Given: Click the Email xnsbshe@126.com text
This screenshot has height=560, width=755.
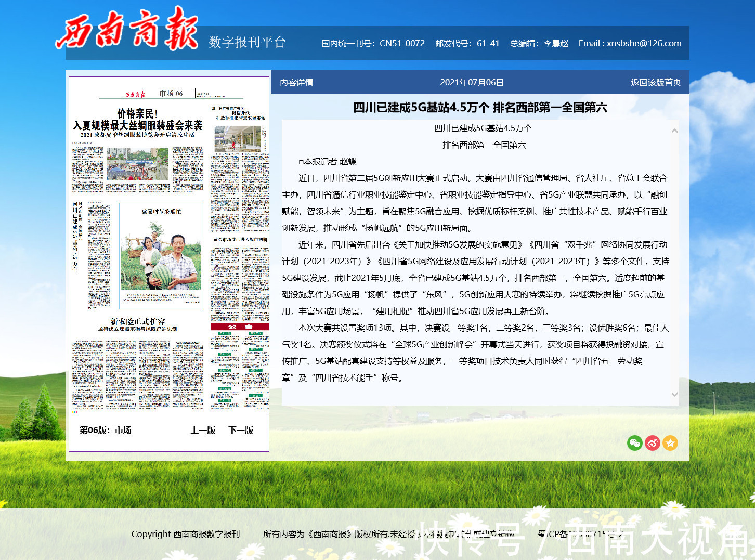Looking at the screenshot, I should pyautogui.click(x=630, y=43).
